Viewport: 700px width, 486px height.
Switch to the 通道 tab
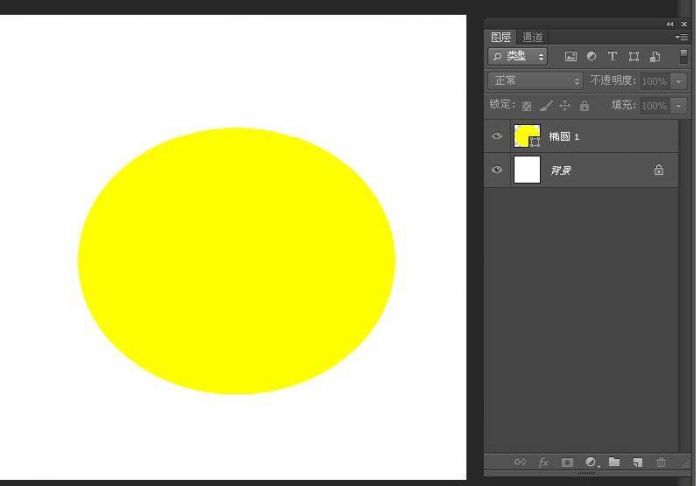[x=533, y=37]
